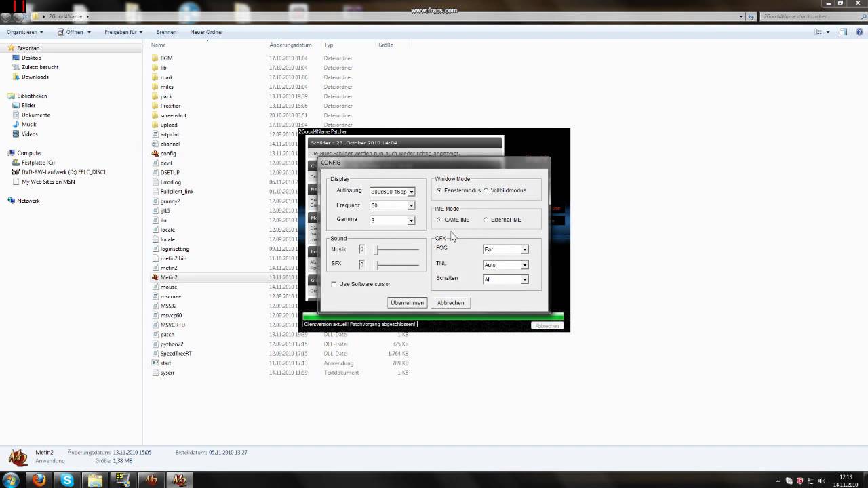Image resolution: width=868 pixels, height=488 pixels.
Task: Click Neuer Ordner in toolbar
Action: [206, 32]
